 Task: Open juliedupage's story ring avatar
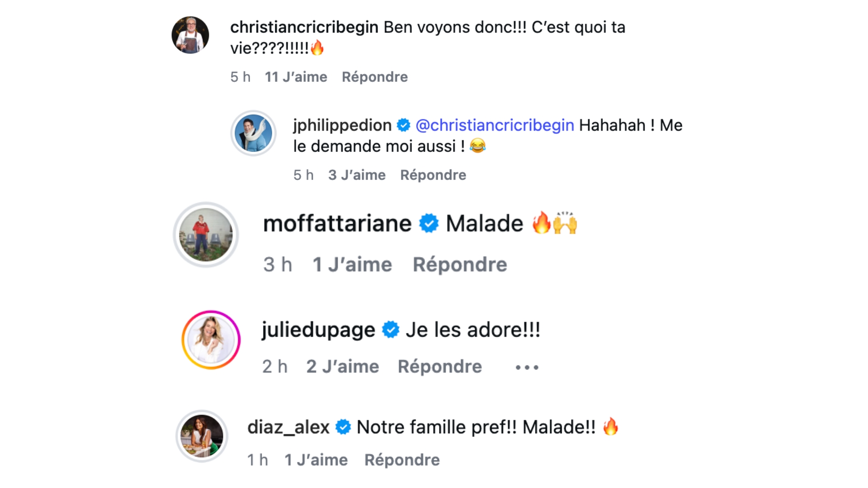211,340
